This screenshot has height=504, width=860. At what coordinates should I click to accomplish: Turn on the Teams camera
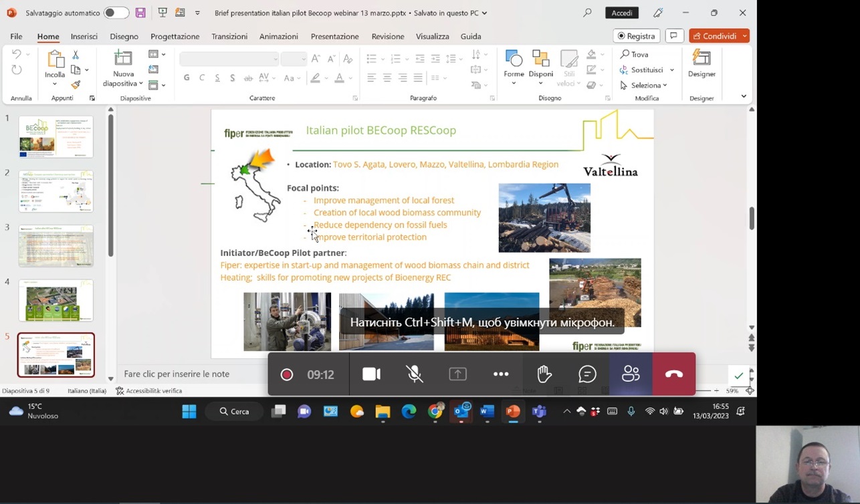pyautogui.click(x=371, y=374)
